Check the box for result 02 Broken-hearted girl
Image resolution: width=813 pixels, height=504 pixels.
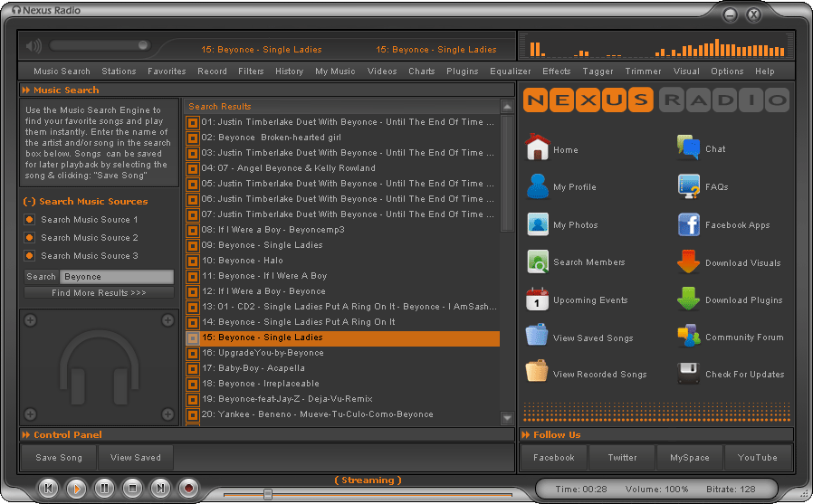(192, 138)
